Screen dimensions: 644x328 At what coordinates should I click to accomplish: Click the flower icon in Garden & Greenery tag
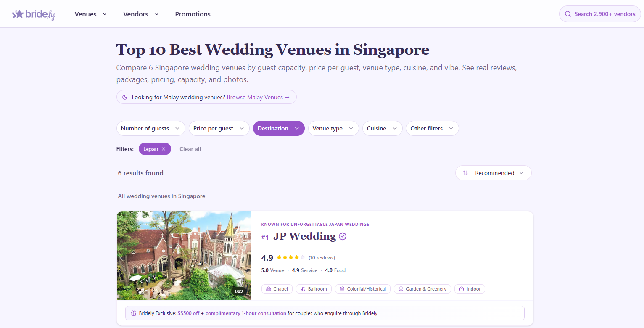click(401, 289)
